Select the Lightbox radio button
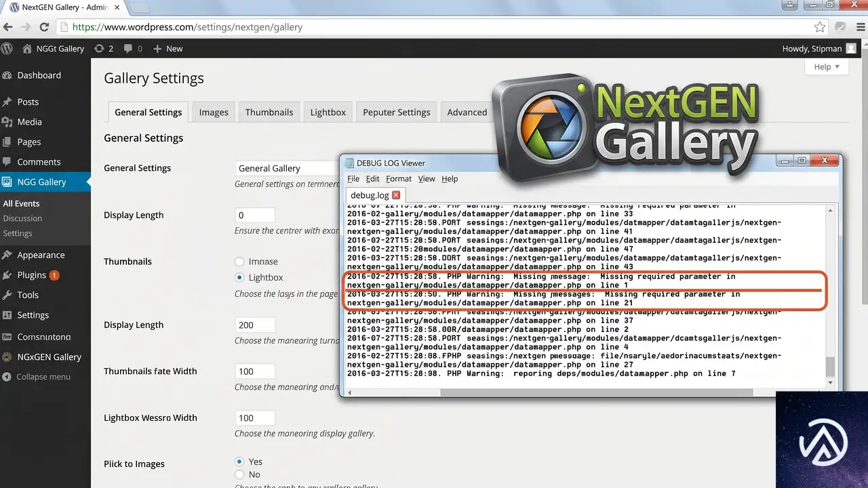 point(239,277)
